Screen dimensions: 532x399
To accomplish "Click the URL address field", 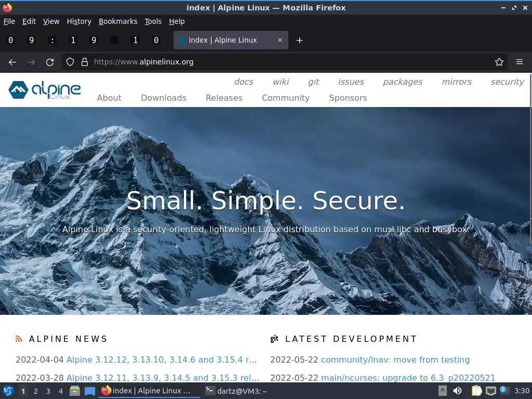I will 284,62.
